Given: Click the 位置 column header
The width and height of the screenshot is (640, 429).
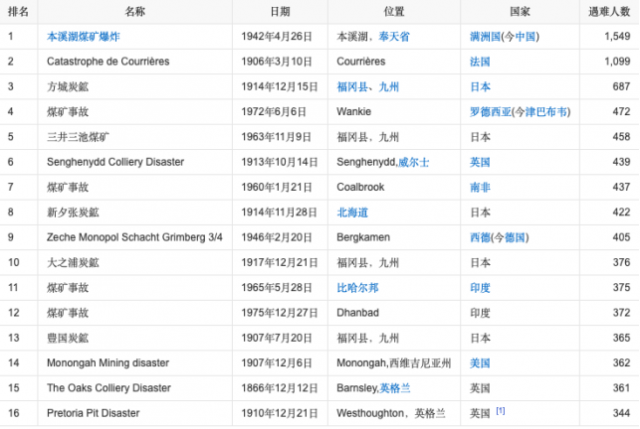Looking at the screenshot, I should click(394, 12).
